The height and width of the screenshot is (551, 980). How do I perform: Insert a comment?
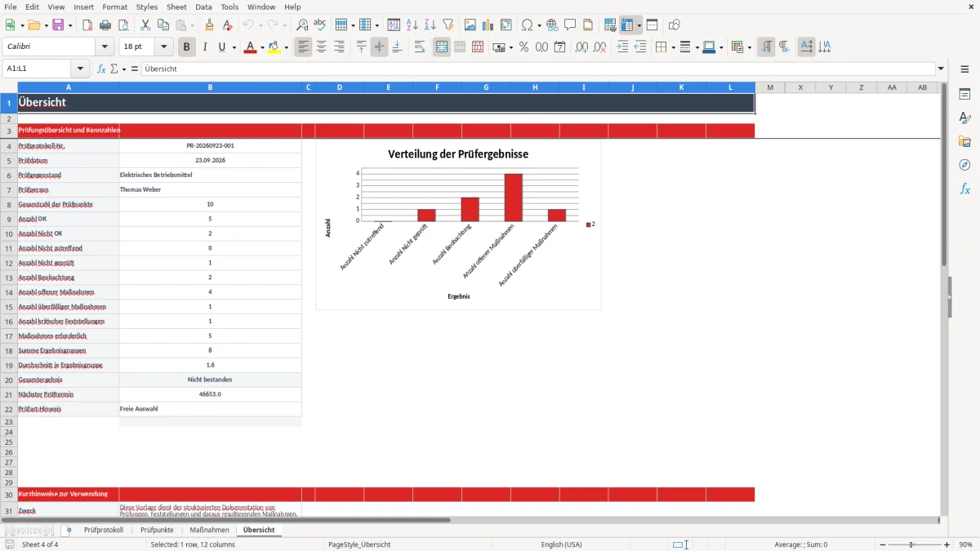570,25
